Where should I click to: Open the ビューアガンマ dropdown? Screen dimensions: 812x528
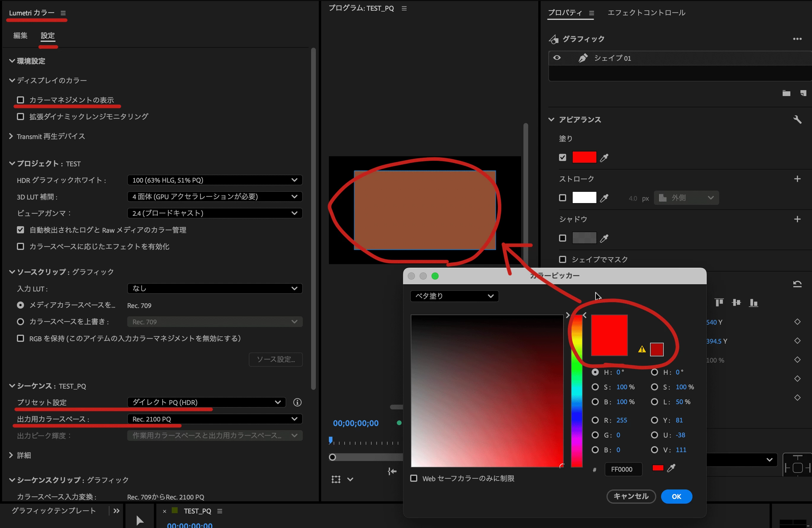[x=215, y=213]
